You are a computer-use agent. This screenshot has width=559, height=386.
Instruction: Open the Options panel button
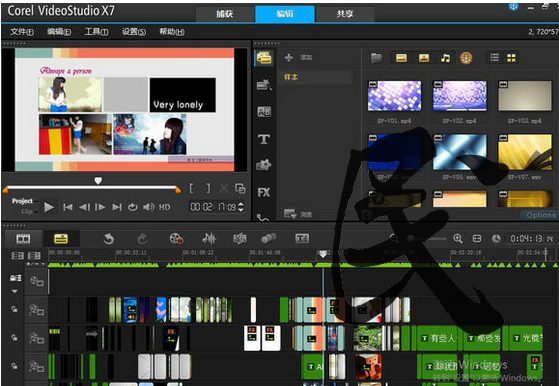pos(541,215)
